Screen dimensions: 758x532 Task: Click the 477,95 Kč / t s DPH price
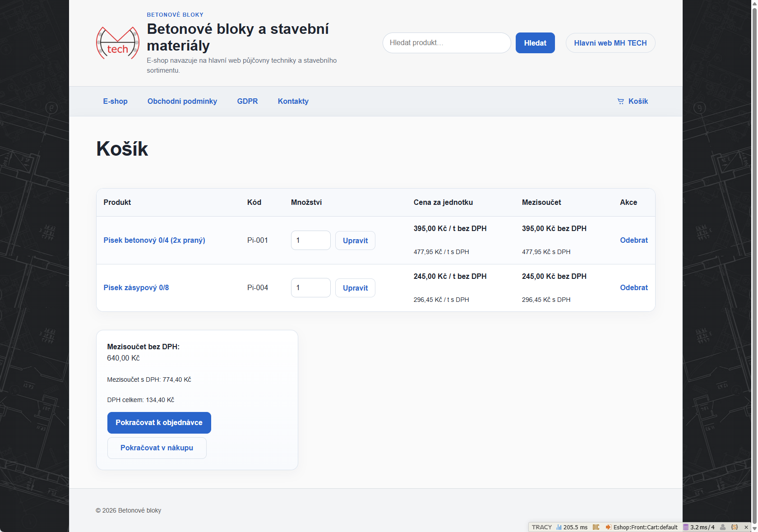(441, 252)
